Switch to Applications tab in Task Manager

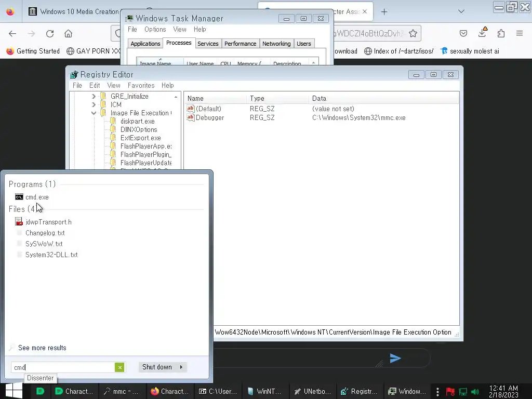[145, 44]
